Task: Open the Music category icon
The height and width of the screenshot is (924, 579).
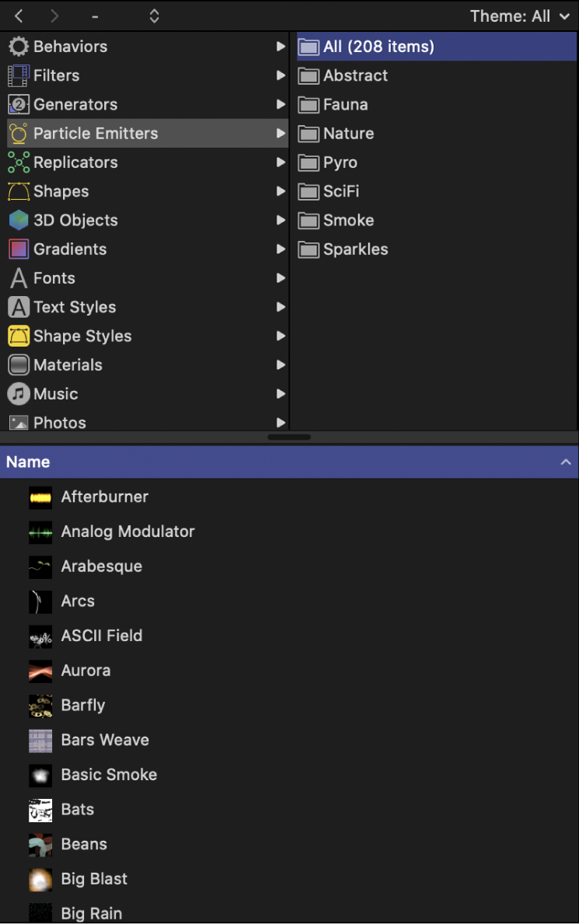Action: tap(19, 393)
